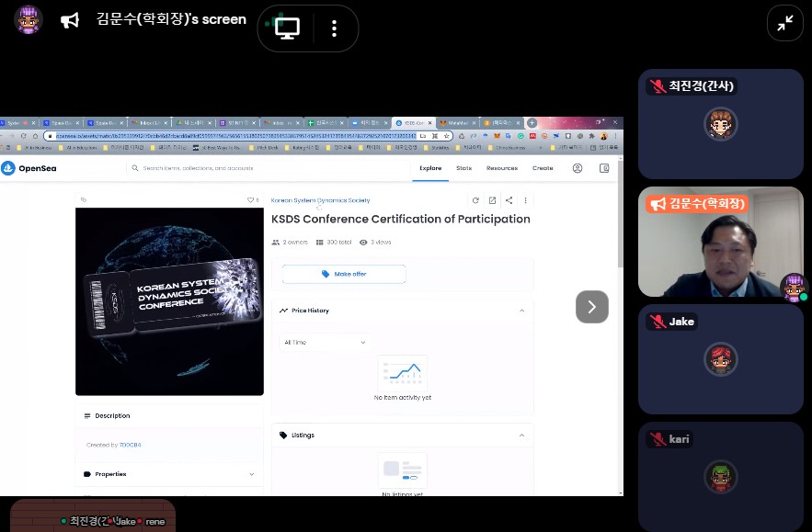Click the refresh metadata icon
Image resolution: width=812 pixels, height=532 pixels.
click(x=475, y=200)
